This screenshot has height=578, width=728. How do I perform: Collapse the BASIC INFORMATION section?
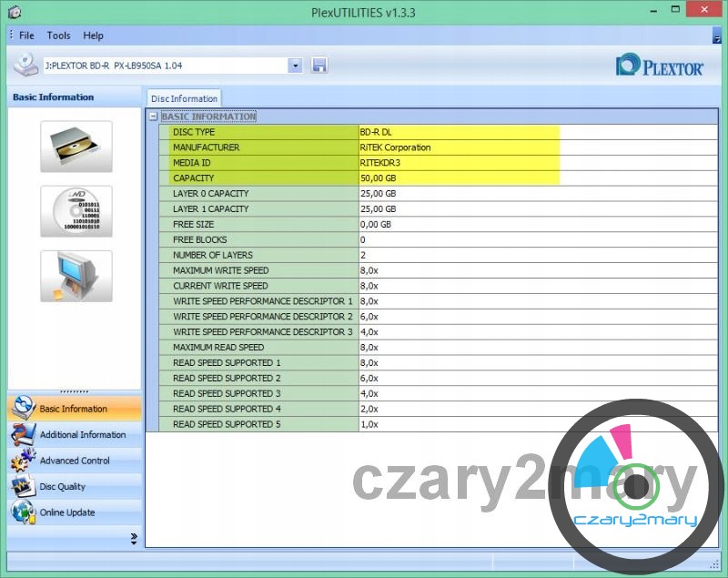pos(153,117)
